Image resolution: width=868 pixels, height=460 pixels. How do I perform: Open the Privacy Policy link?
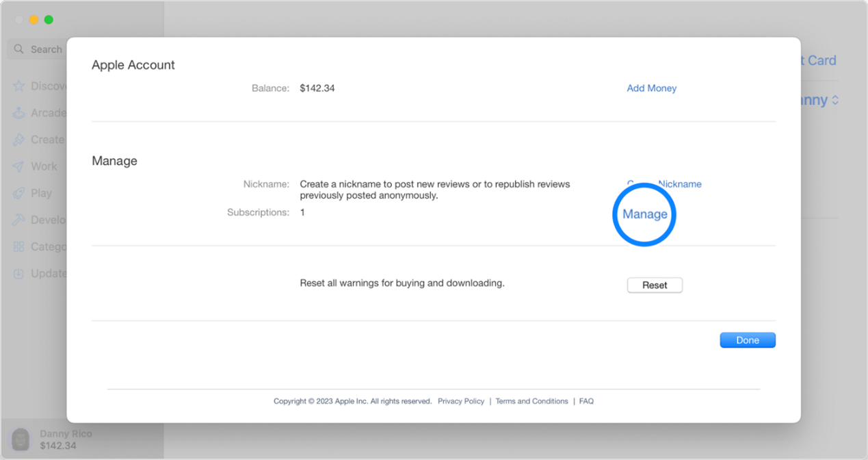(461, 401)
